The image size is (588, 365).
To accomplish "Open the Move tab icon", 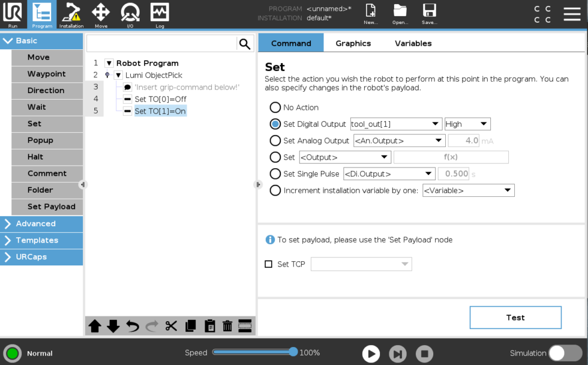I will (101, 14).
